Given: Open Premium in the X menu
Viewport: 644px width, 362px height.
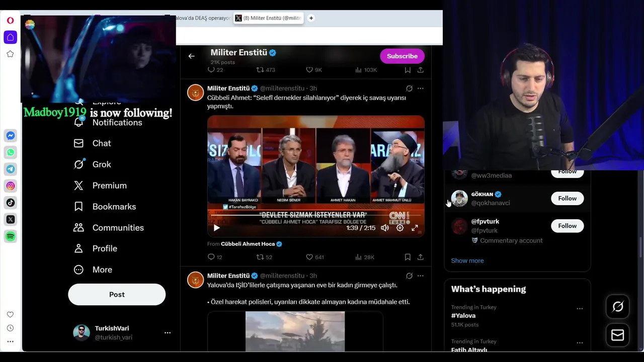Looking at the screenshot, I should [x=100, y=186].
